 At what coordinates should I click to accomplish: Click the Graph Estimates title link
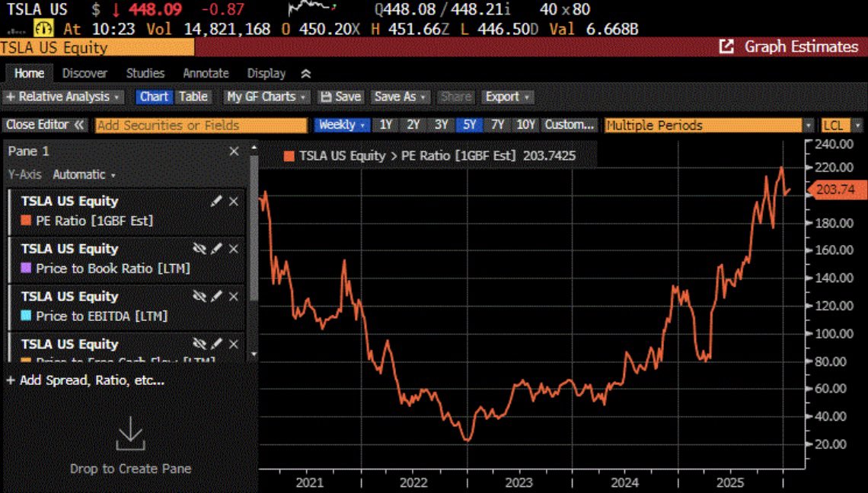801,46
